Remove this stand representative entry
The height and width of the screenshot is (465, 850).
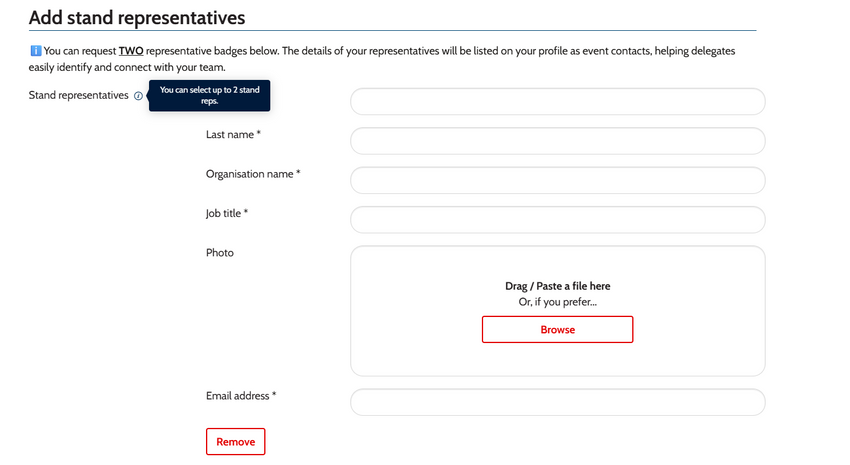coord(235,442)
